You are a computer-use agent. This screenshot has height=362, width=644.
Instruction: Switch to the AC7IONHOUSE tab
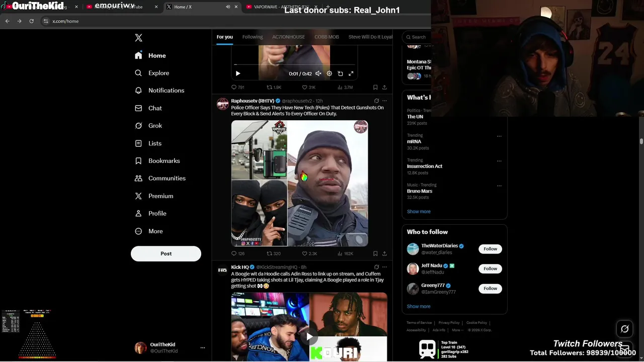(288, 37)
